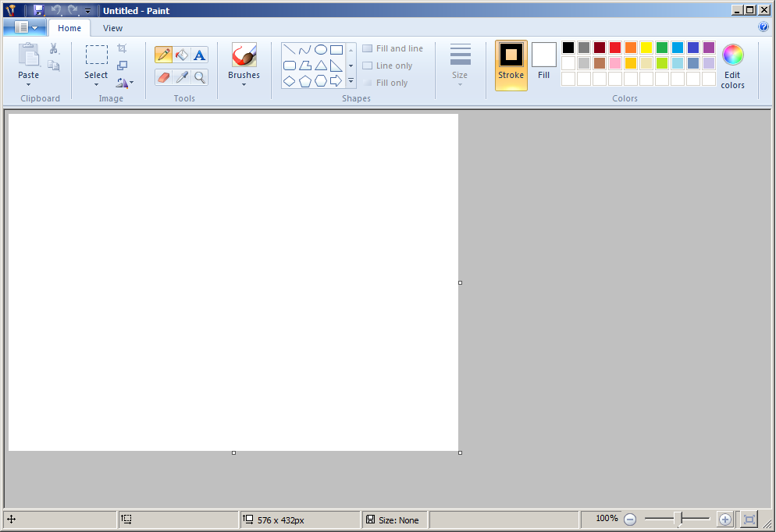Click the zoom in plus button
Screen dimensions: 776x532
724,520
